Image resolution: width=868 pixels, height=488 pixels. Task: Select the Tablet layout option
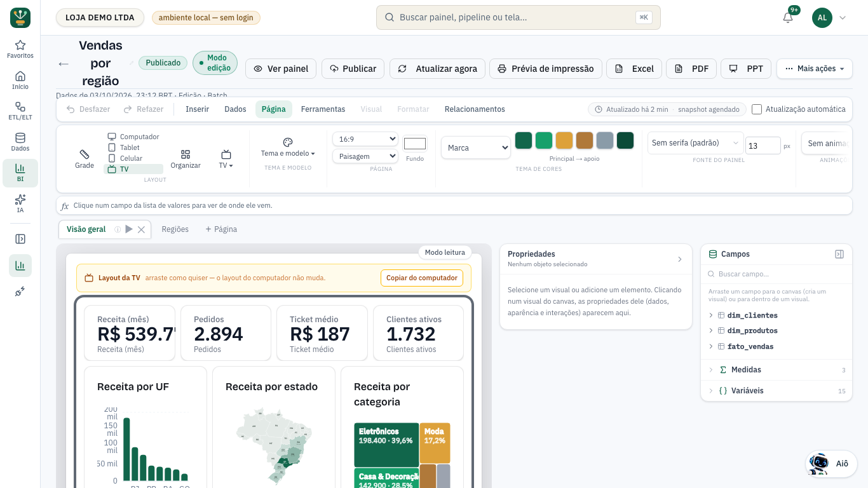(x=133, y=147)
